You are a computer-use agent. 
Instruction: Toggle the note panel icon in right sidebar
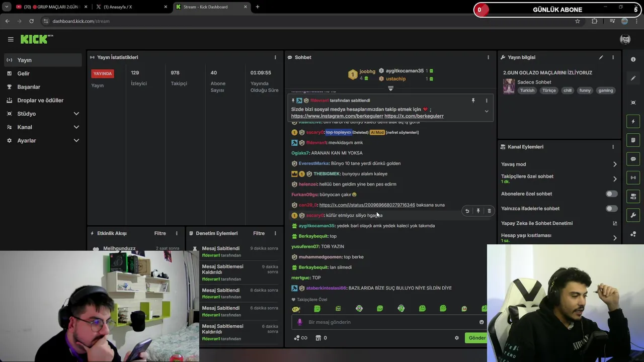click(x=633, y=140)
